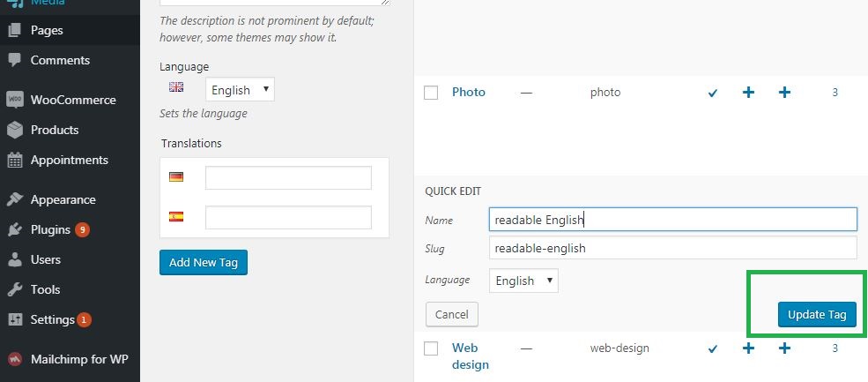The image size is (868, 382).
Task: Click the Plugins plug icon
Action: point(15,229)
